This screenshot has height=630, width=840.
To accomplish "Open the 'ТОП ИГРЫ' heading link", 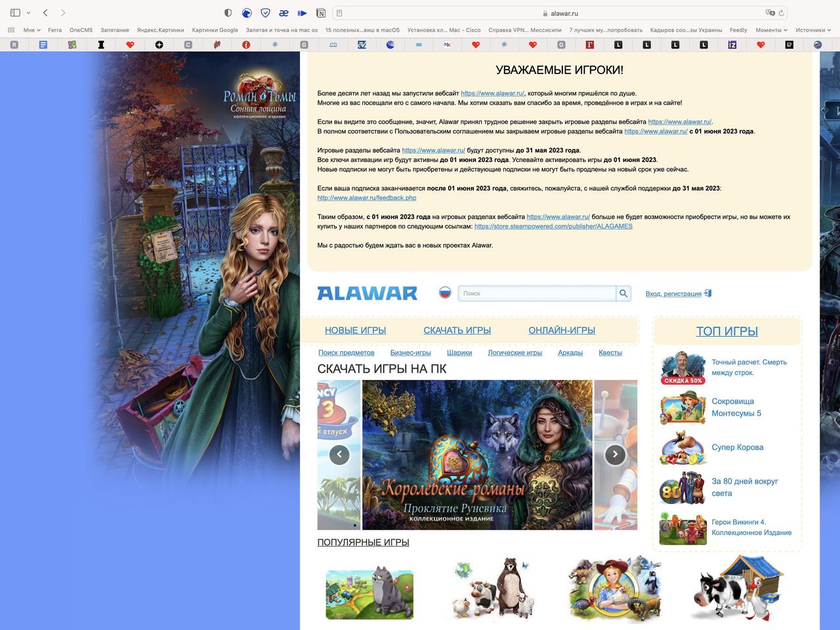I will coord(727,331).
